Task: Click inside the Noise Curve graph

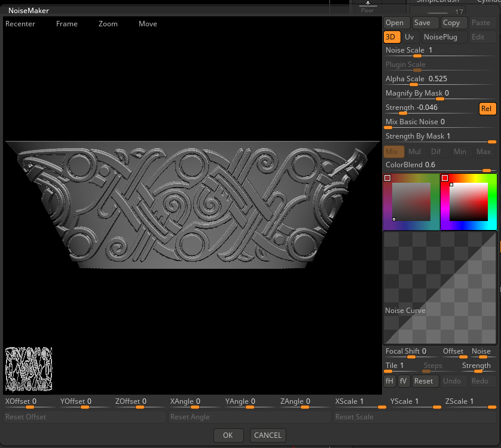Action: pyautogui.click(x=440, y=288)
